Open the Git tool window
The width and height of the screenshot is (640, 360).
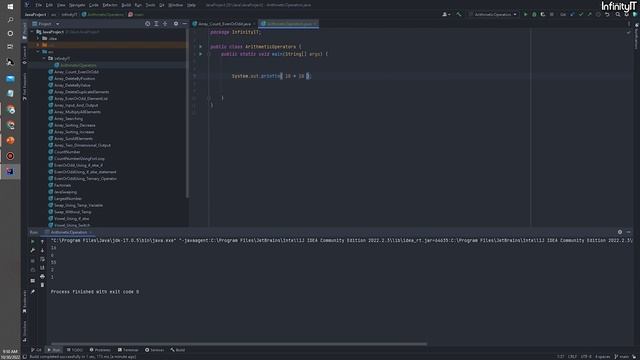(x=36, y=350)
